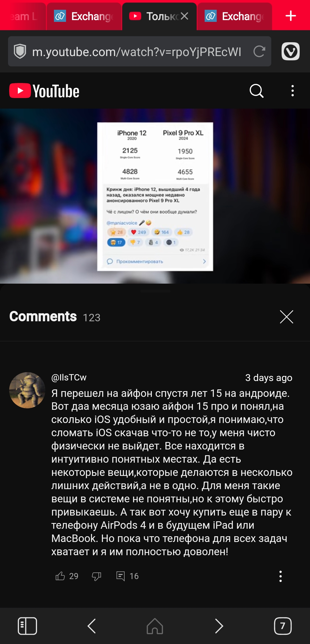310x644 pixels.
Task: Dislike the comment with the thumbs-down icon
Action: coord(96,576)
